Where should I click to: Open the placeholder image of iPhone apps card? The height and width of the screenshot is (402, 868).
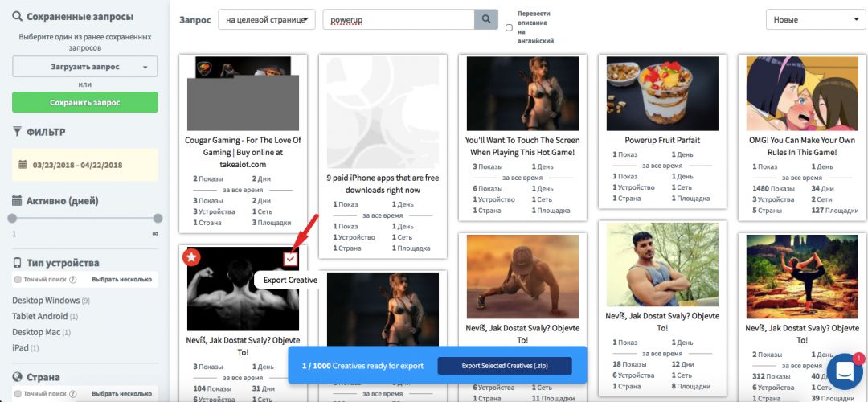click(x=383, y=113)
